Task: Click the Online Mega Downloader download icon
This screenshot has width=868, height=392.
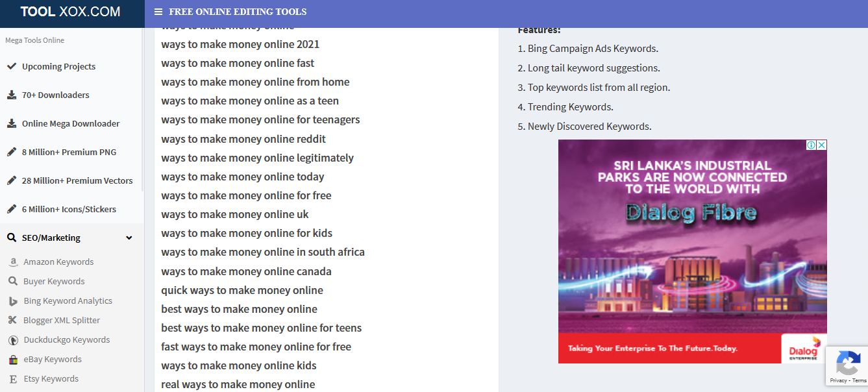Action: point(12,123)
